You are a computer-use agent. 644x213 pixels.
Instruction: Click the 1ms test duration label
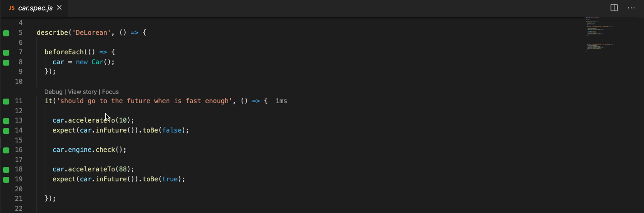[x=281, y=101]
